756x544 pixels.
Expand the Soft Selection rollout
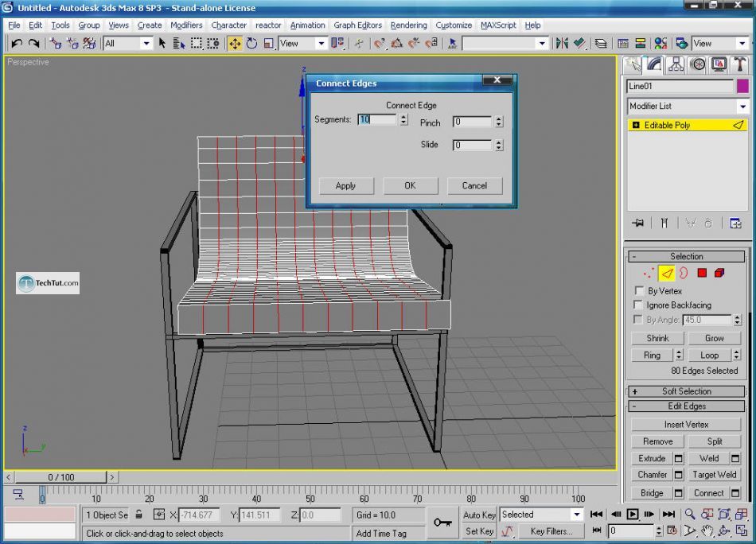(x=687, y=391)
